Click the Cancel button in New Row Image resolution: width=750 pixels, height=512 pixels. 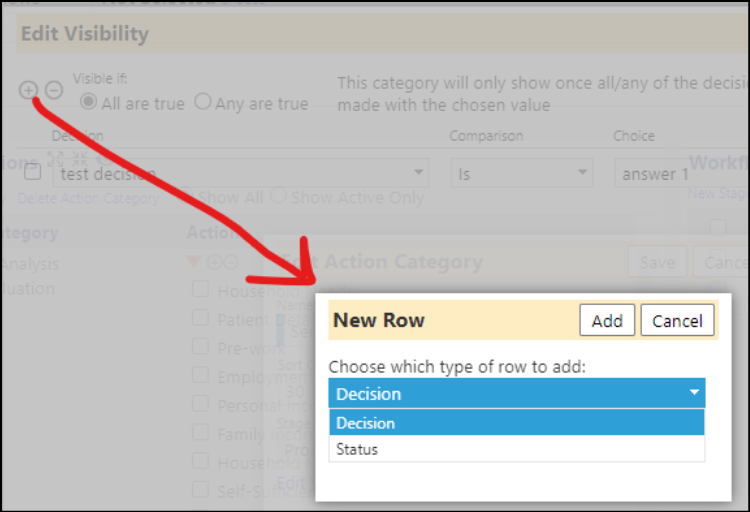tap(677, 320)
